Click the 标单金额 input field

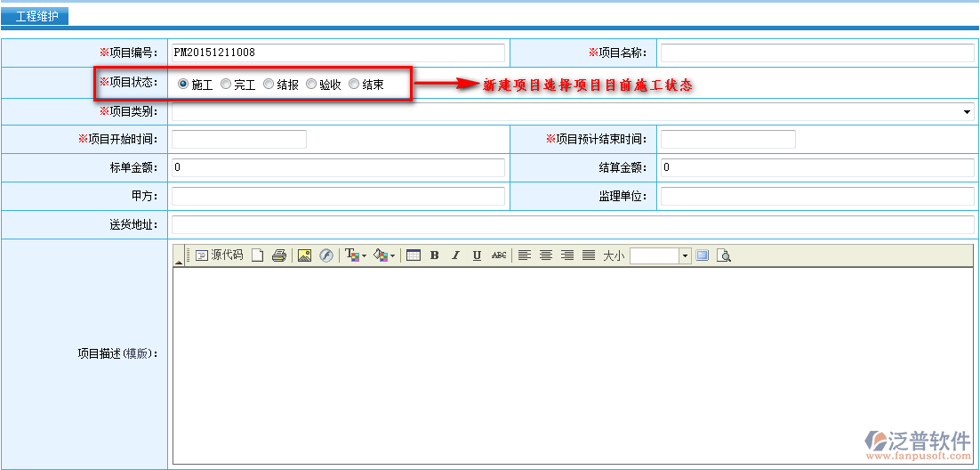point(338,167)
